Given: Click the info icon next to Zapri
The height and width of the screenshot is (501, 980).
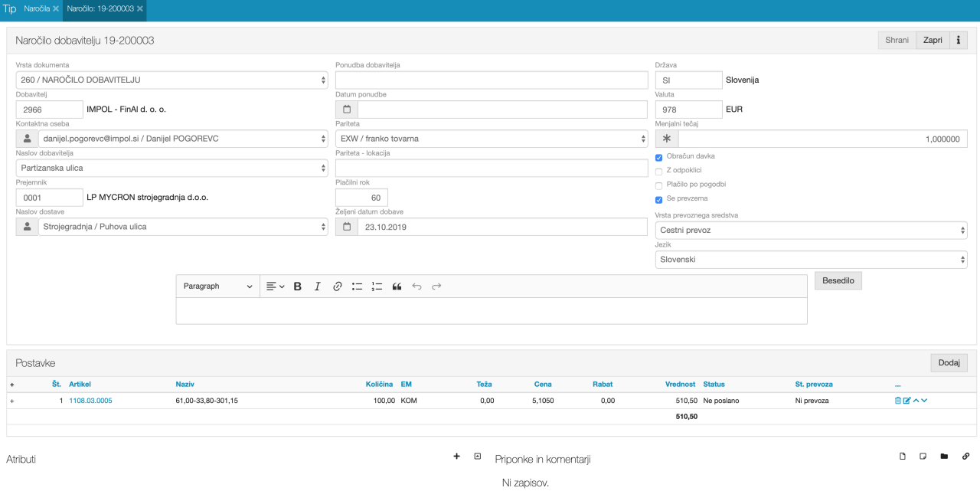Looking at the screenshot, I should coord(958,41).
